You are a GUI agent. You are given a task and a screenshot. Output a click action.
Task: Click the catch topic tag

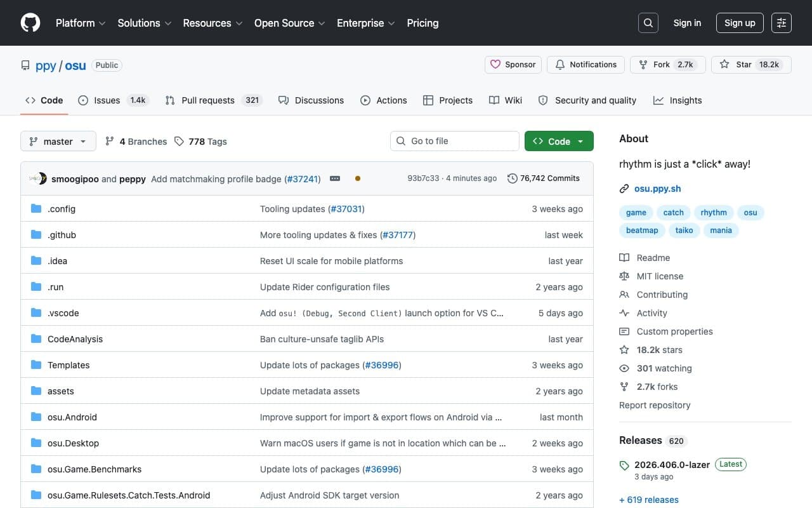coord(674,213)
